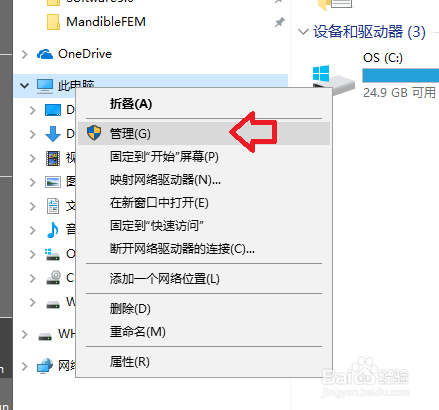The height and width of the screenshot is (410, 439).
Task: Click the pin icon next to MandibleFEM
Action: click(279, 22)
